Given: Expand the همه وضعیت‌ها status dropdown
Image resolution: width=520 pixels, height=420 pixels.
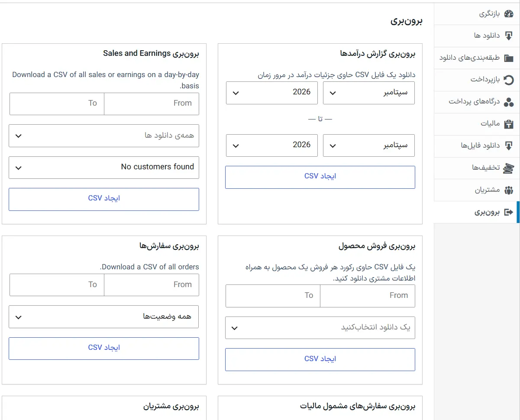Looking at the screenshot, I should [104, 317].
